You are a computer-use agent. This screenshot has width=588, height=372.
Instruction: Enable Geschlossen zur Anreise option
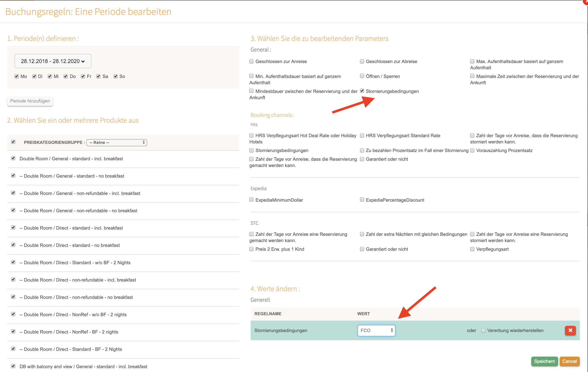(x=251, y=61)
